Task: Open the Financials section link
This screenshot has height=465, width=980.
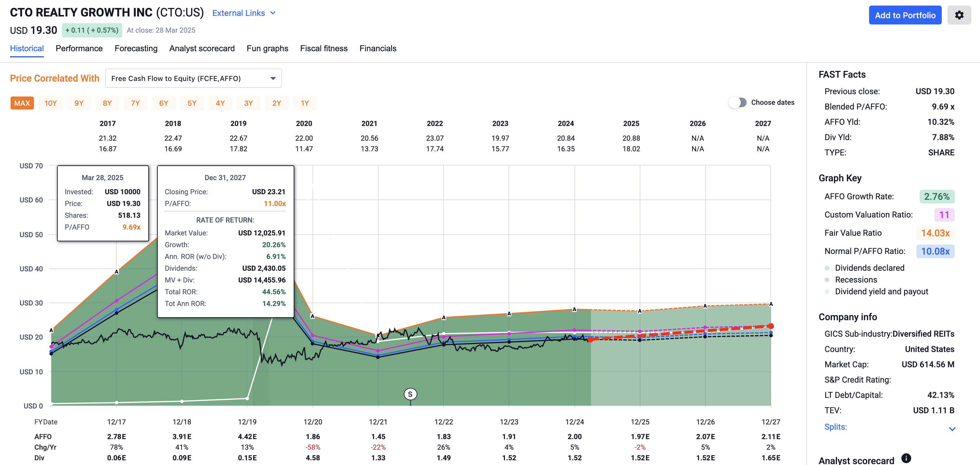Action: [x=378, y=48]
